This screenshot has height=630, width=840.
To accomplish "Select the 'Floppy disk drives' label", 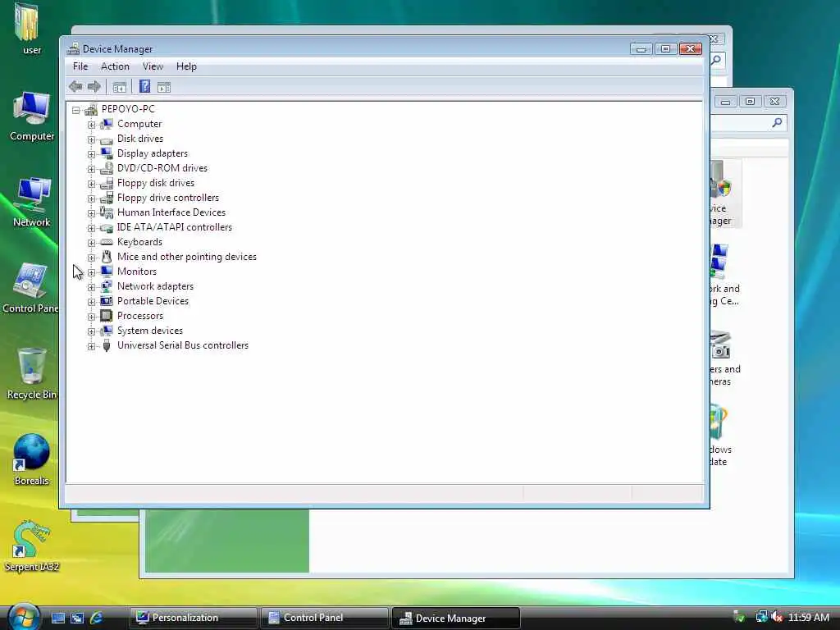I will (x=156, y=183).
